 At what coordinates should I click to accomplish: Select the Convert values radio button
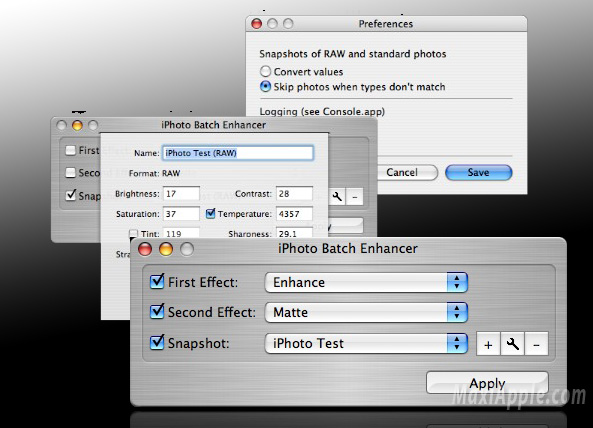pos(265,71)
